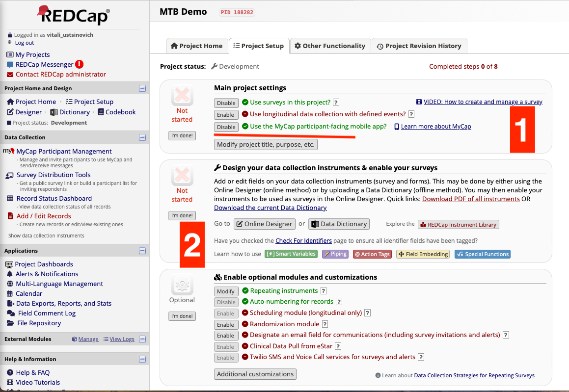The width and height of the screenshot is (569, 392).
Task: Click the Video Tutorials film icon
Action: (x=10, y=382)
